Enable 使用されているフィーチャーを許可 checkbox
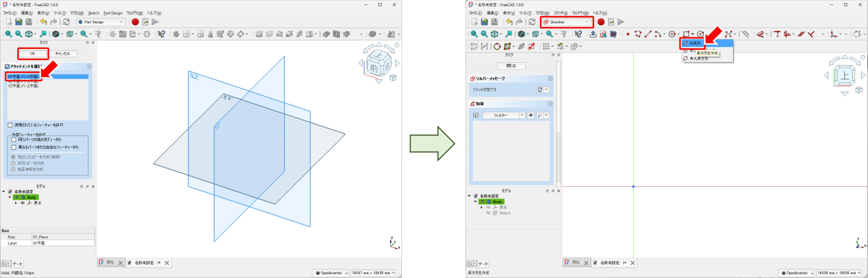Image resolution: width=868 pixels, height=278 pixels. pos(11,125)
